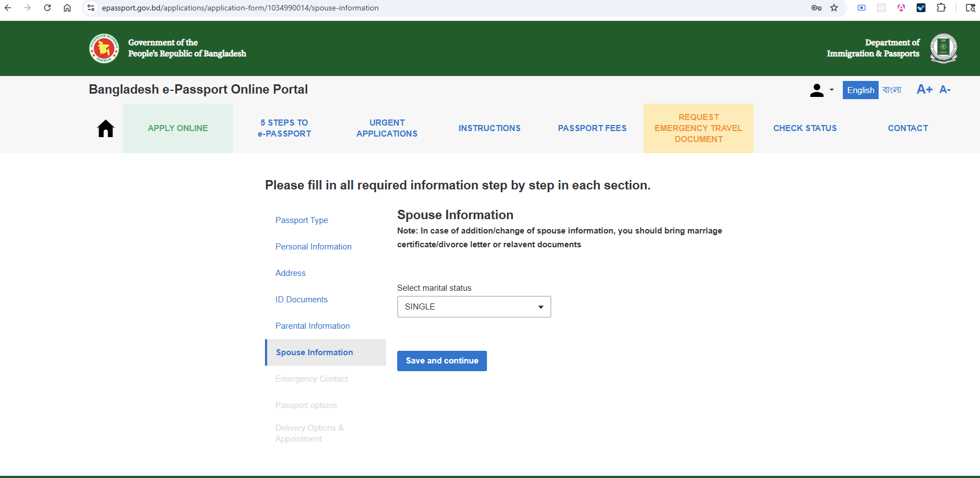Switch language to English
The width and height of the screenshot is (980, 478).
pos(860,90)
